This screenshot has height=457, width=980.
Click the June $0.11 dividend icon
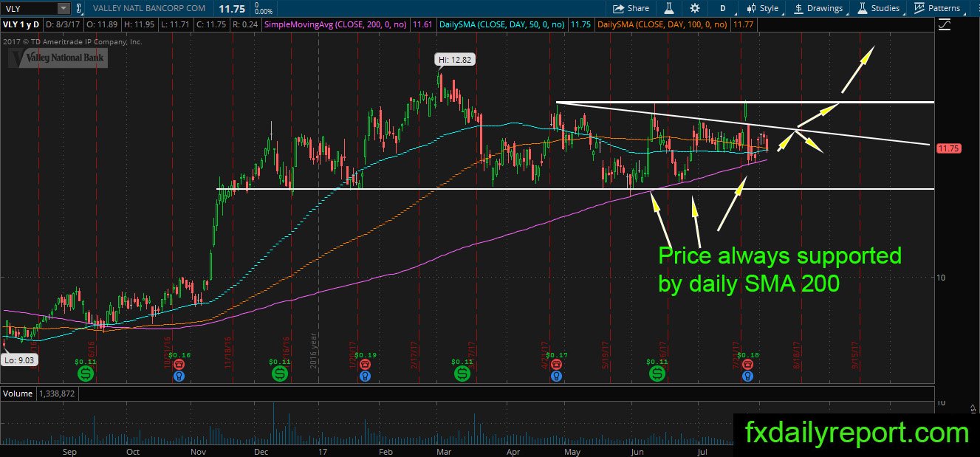pyautogui.click(x=657, y=374)
